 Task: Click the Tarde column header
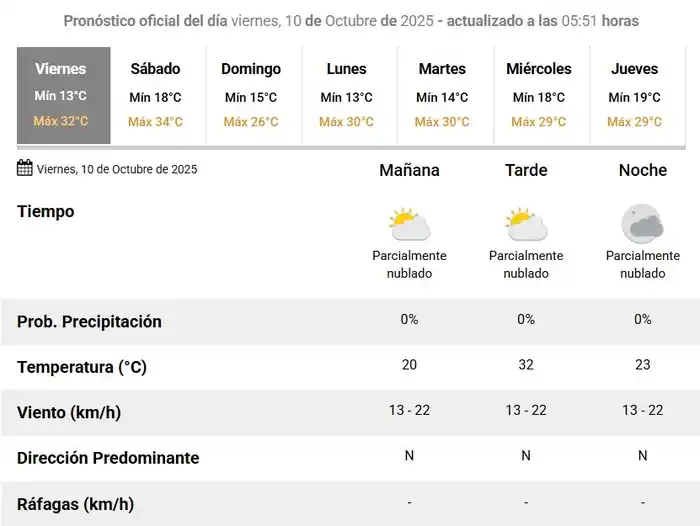[526, 170]
